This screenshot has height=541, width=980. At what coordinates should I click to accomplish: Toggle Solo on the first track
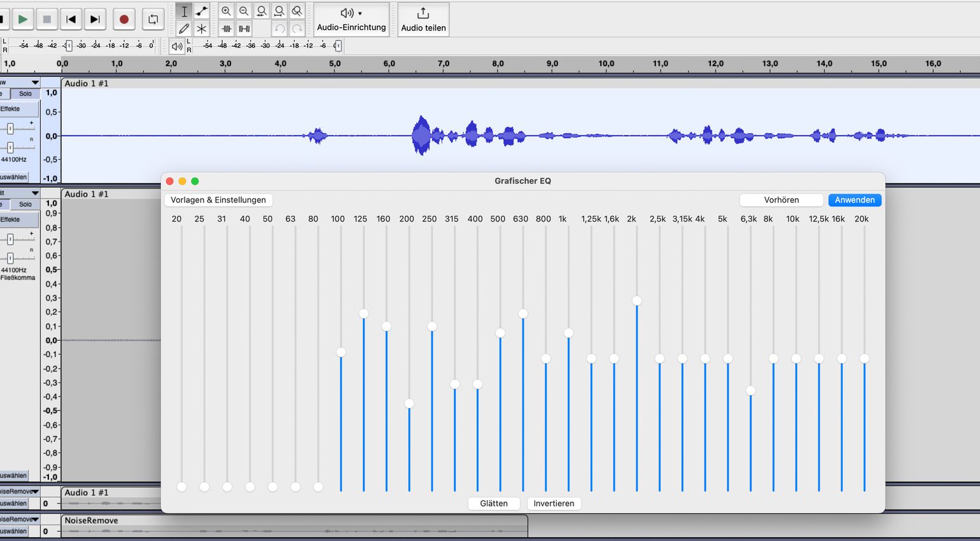pos(25,94)
